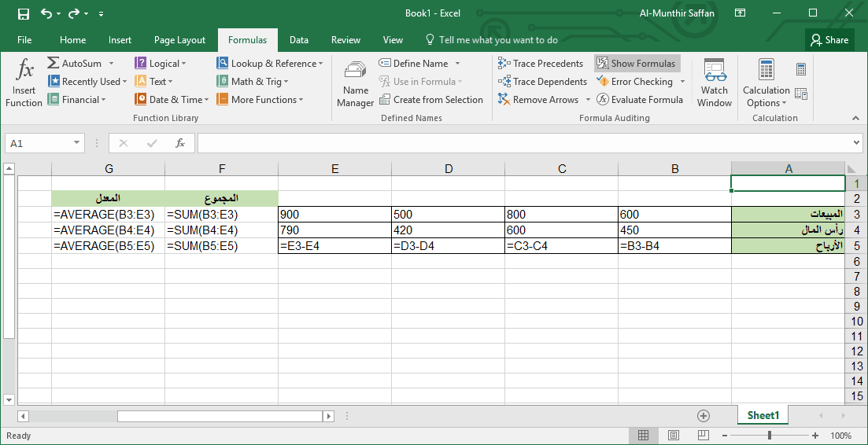Switch to the Data tab
Screen dimensions: 868x445
298,40
